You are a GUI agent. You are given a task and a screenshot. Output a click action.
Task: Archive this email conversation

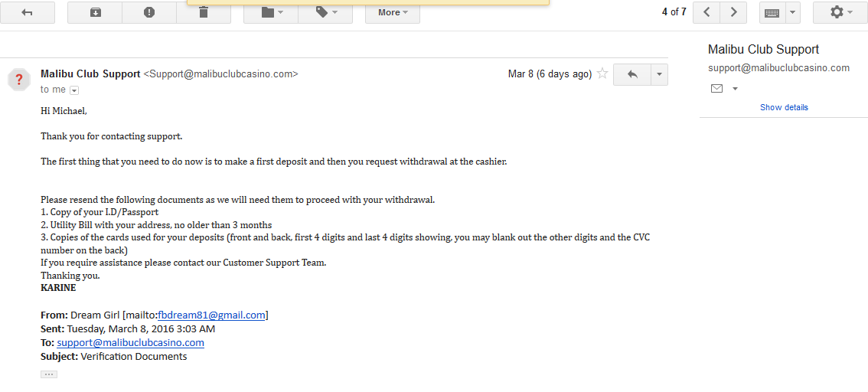coord(95,12)
